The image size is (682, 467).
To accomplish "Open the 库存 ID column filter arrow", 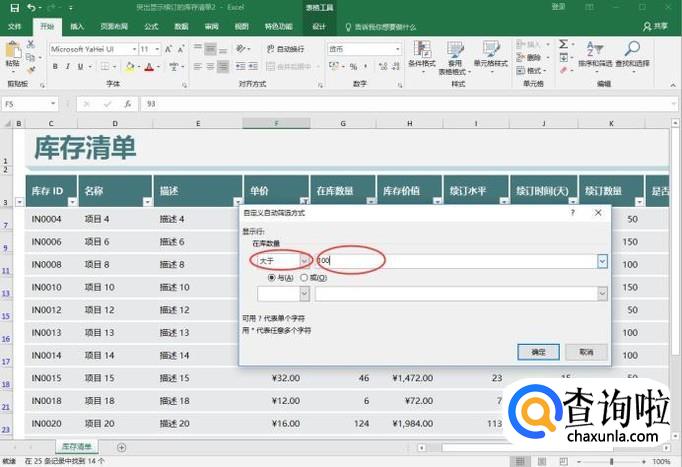I will pyautogui.click(x=73, y=202).
